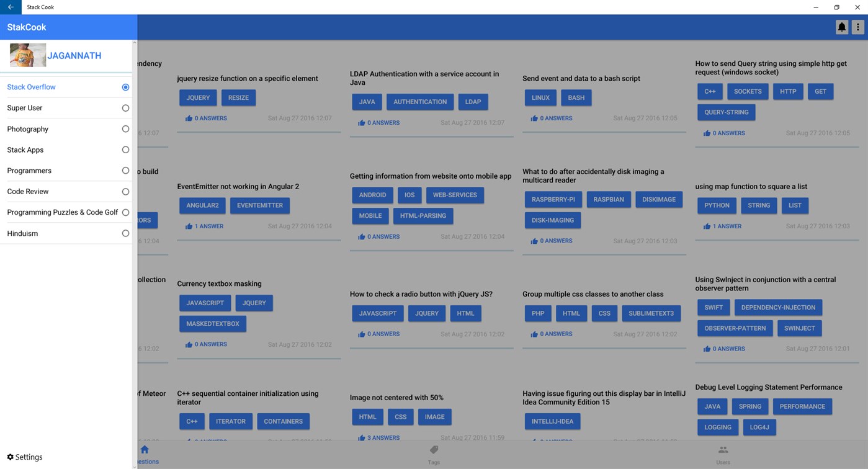Click the OBSERVER-PATTERN tag button
This screenshot has height=469, width=868.
pyautogui.click(x=735, y=328)
